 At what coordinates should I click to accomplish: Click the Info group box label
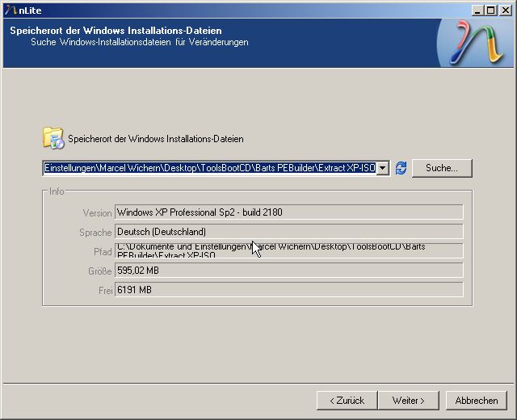tap(57, 191)
